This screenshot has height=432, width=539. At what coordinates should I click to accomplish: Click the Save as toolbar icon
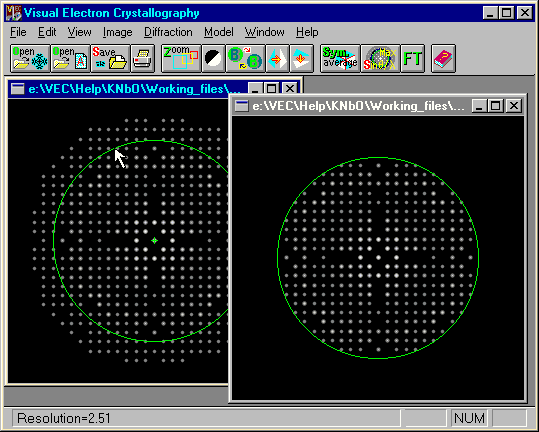pos(110,58)
